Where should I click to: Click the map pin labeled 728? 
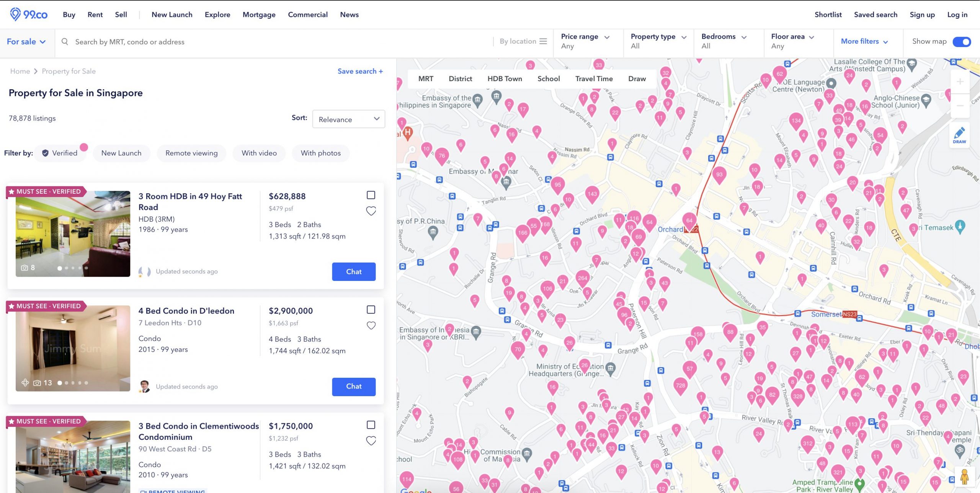[x=680, y=386]
